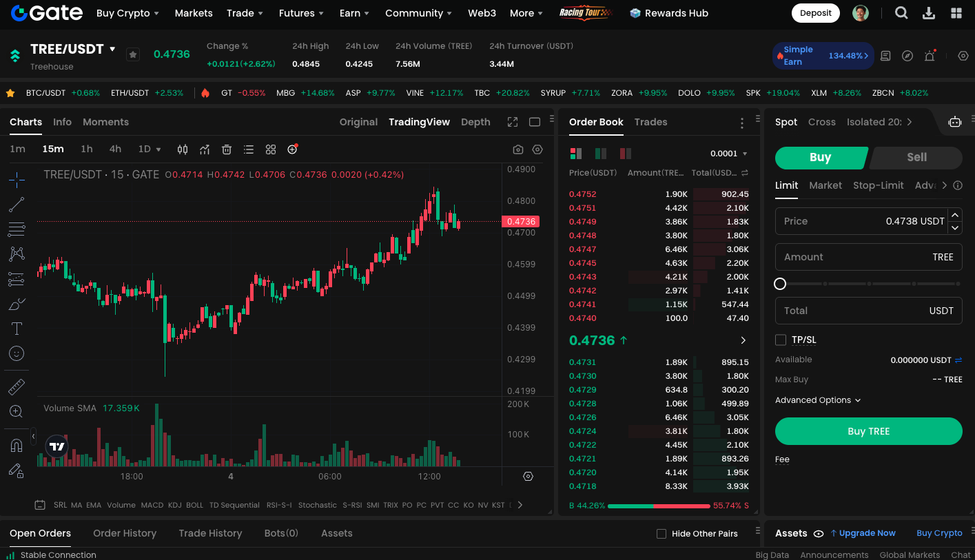Image resolution: width=975 pixels, height=560 pixels.
Task: Expand chart to fullscreen
Action: coord(513,122)
